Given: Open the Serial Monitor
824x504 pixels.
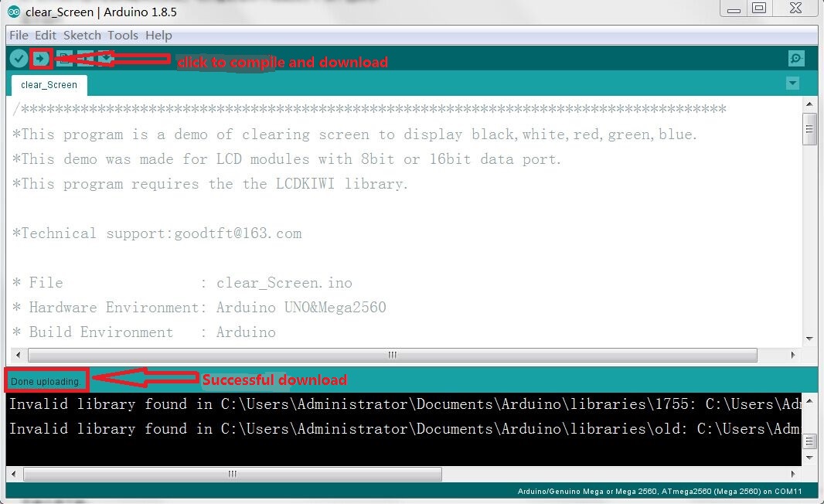Looking at the screenshot, I should pyautogui.click(x=796, y=59).
